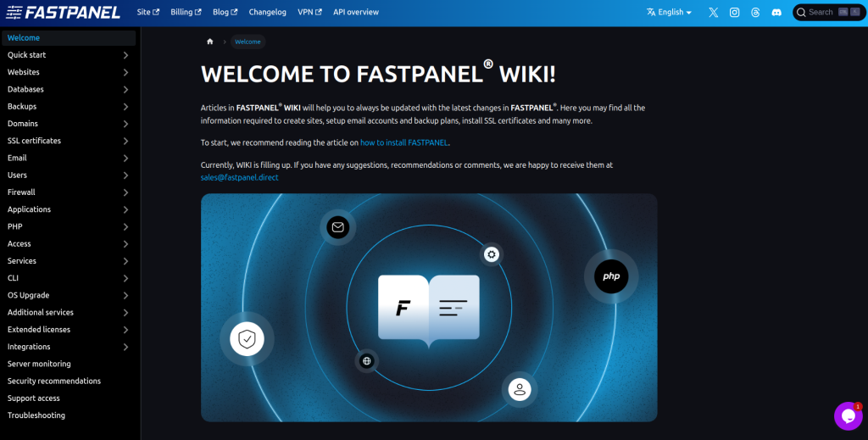Open the VPN link in top navigation
868x440 pixels.
(309, 12)
